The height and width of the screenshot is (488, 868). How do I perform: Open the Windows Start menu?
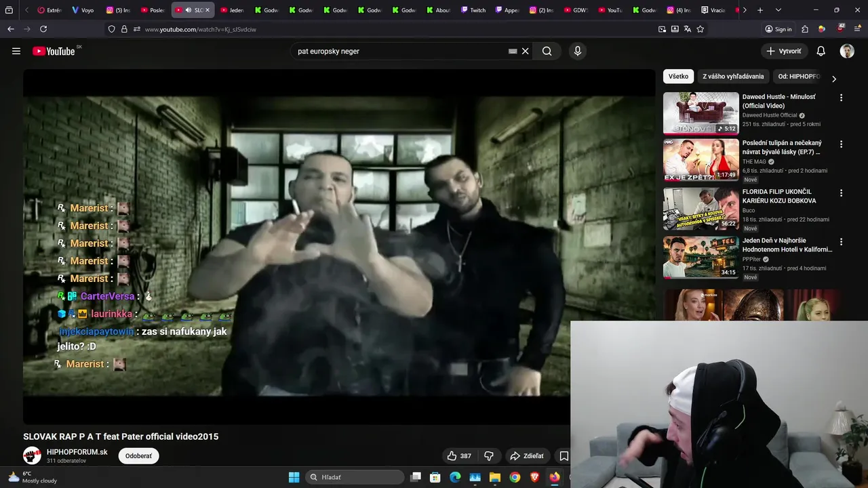[x=294, y=477]
